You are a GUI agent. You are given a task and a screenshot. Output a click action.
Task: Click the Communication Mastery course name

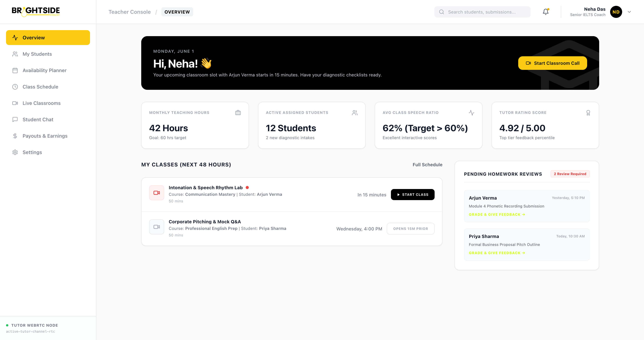(210, 194)
